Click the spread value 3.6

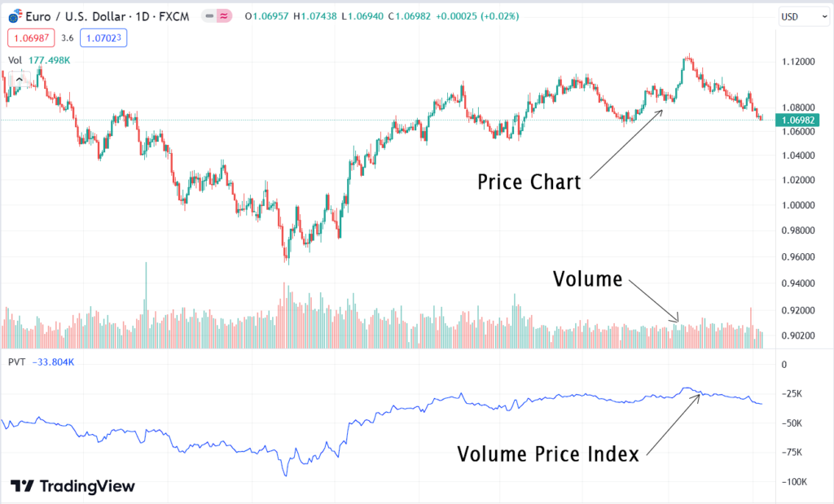(66, 37)
